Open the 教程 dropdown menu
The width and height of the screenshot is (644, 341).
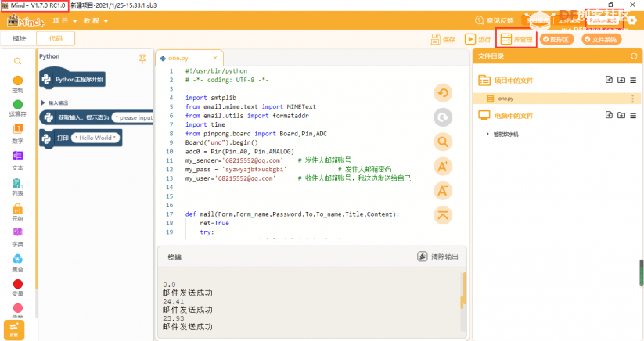tap(95, 20)
